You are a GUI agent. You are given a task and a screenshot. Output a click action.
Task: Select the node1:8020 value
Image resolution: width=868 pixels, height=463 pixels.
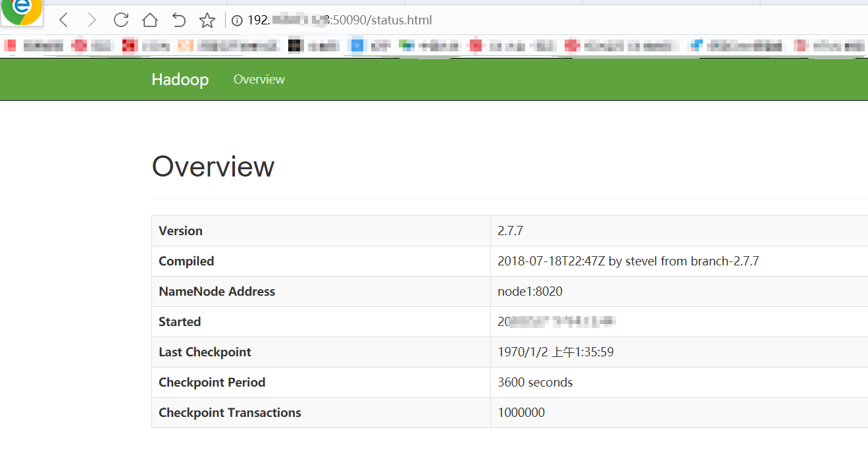click(530, 292)
